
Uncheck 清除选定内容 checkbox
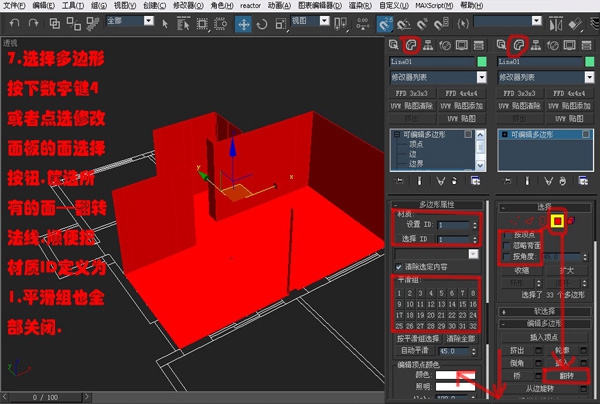pyautogui.click(x=399, y=267)
